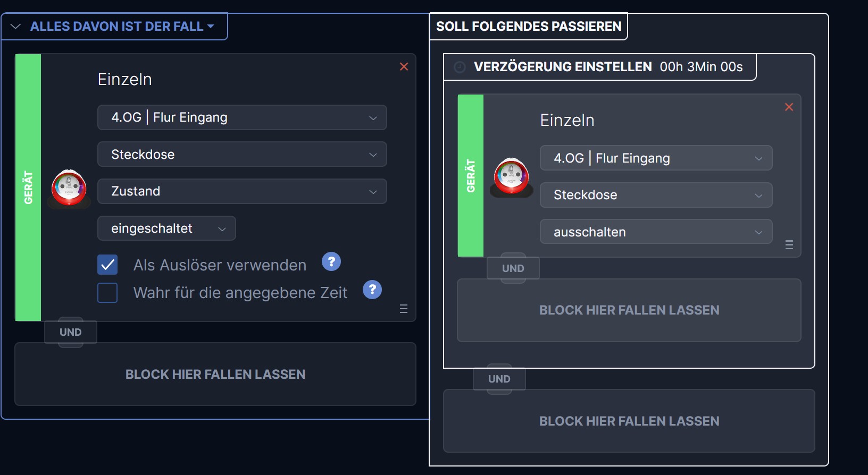Collapse section with chevron left of 'Alles davon'
Viewport: 868px width, 475px height.
(15, 27)
